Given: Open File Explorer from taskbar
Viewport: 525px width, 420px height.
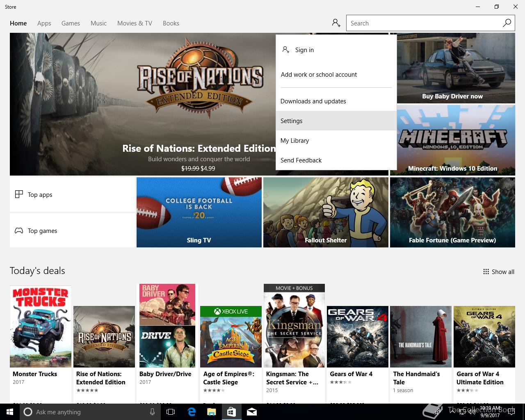Looking at the screenshot, I should 211,412.
